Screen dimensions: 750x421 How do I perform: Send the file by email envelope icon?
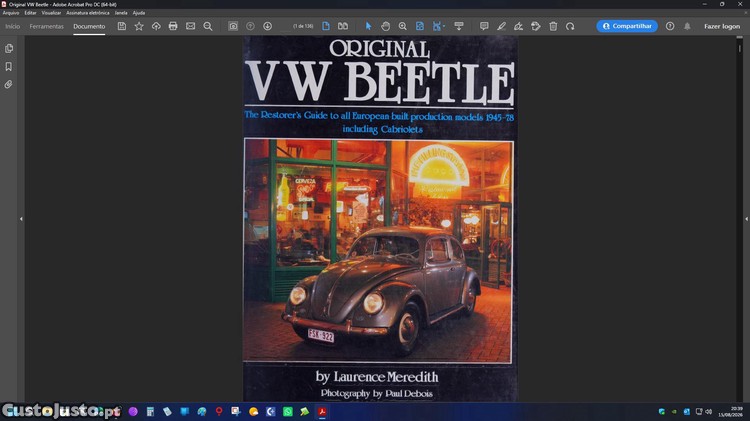coord(190,26)
